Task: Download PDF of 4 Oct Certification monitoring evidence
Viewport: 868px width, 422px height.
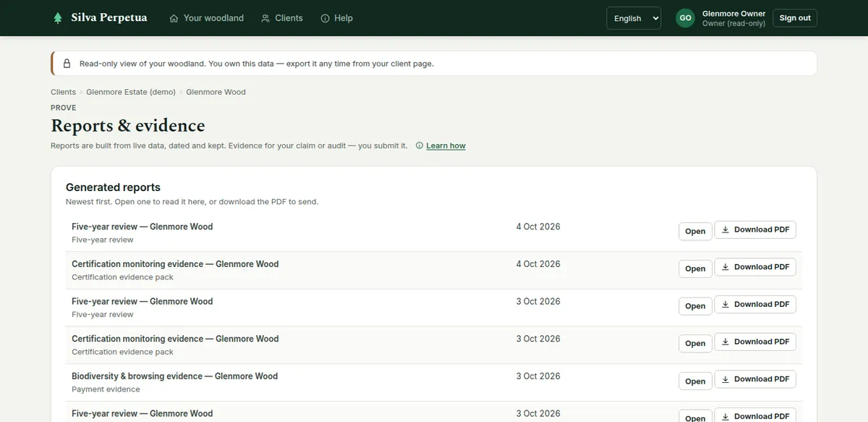Action: (x=755, y=267)
